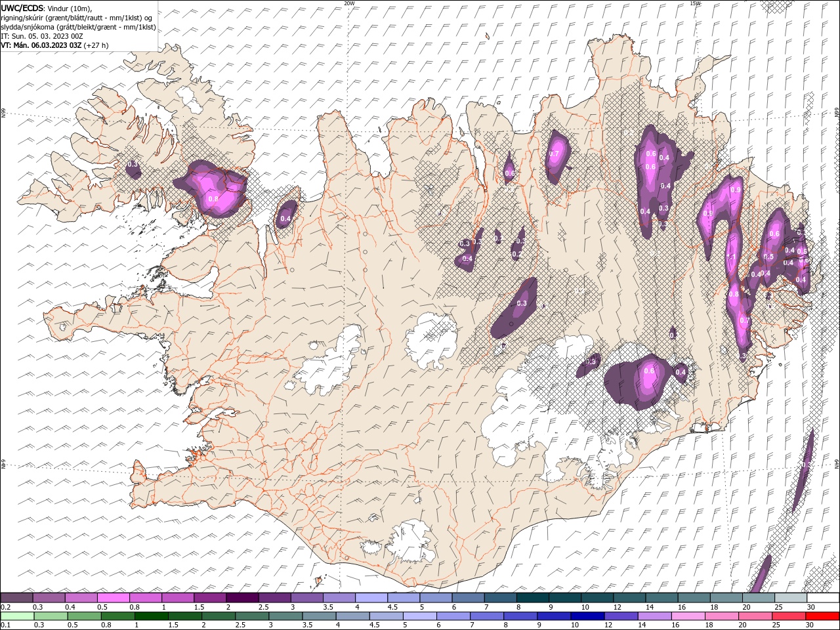The width and height of the screenshot is (840, 630).
Task: Select lower-row violet swatch starting at 12
Action: click(620, 616)
